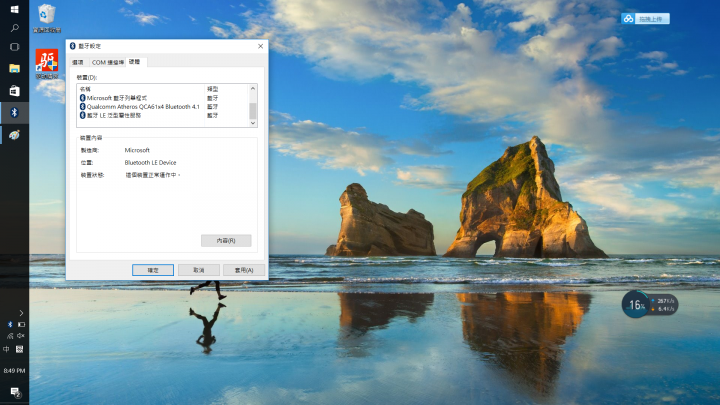
Task: Open the taskbar search magnifier
Action: [14, 28]
